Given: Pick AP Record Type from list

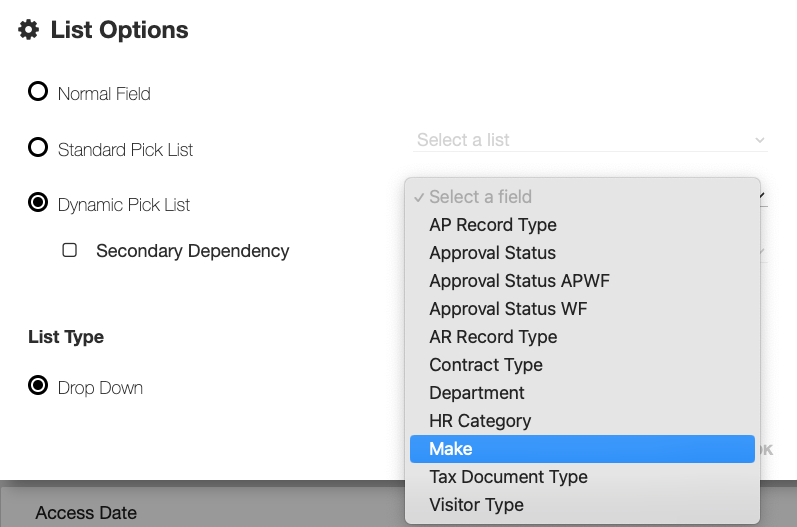Looking at the screenshot, I should click(x=493, y=225).
